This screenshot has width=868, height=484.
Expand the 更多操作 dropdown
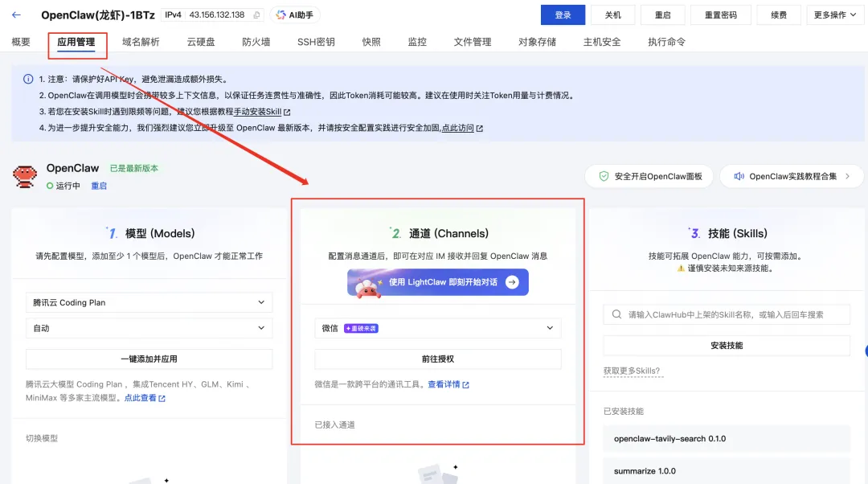click(x=835, y=15)
